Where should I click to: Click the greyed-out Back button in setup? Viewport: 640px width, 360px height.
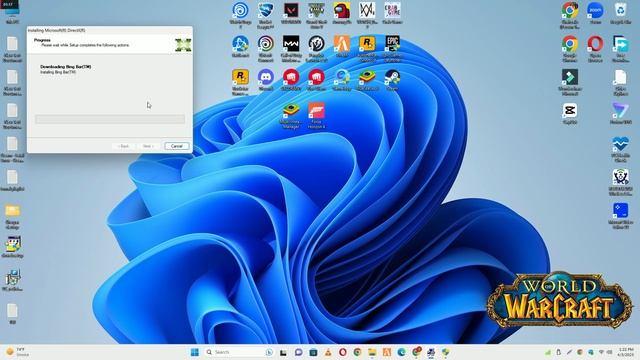point(124,146)
